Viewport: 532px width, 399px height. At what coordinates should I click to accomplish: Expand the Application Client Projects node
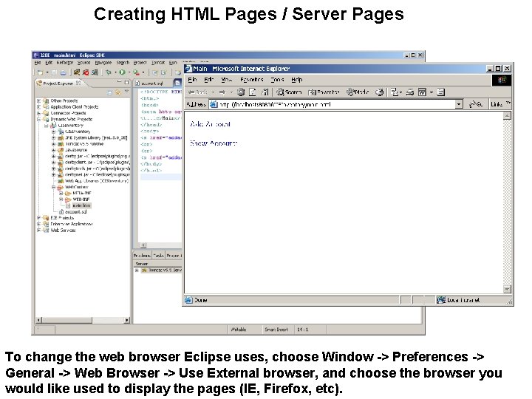tap(38, 107)
